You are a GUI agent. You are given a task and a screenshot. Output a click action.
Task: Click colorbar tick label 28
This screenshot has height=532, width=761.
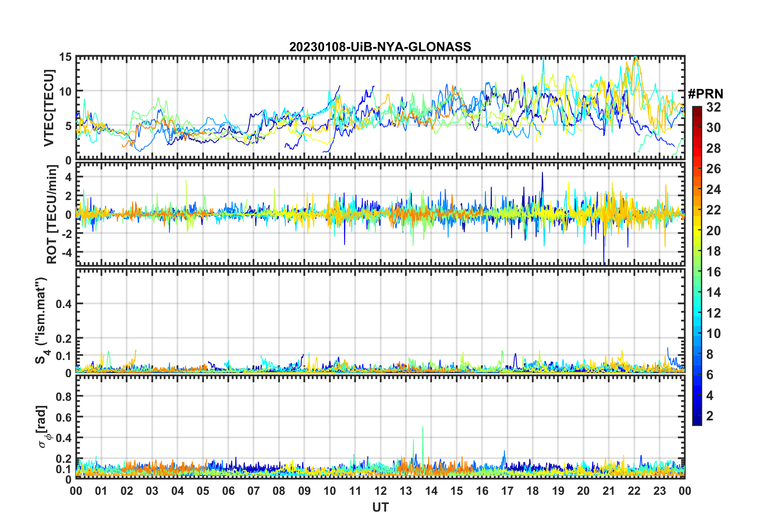point(713,148)
